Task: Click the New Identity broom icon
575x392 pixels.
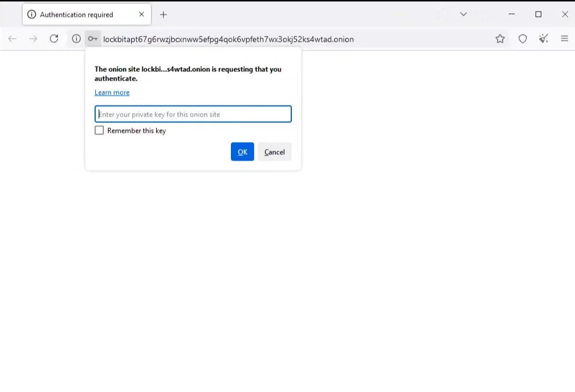Action: click(x=544, y=39)
